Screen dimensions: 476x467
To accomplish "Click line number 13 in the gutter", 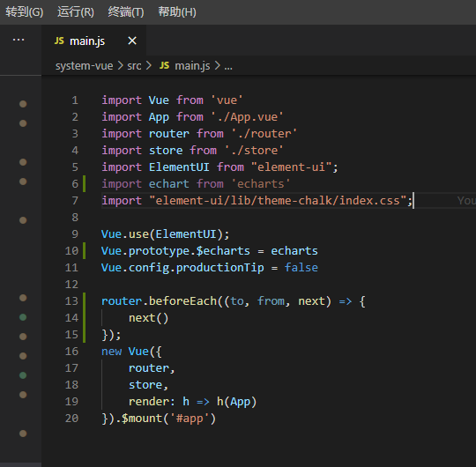I will coord(71,301).
